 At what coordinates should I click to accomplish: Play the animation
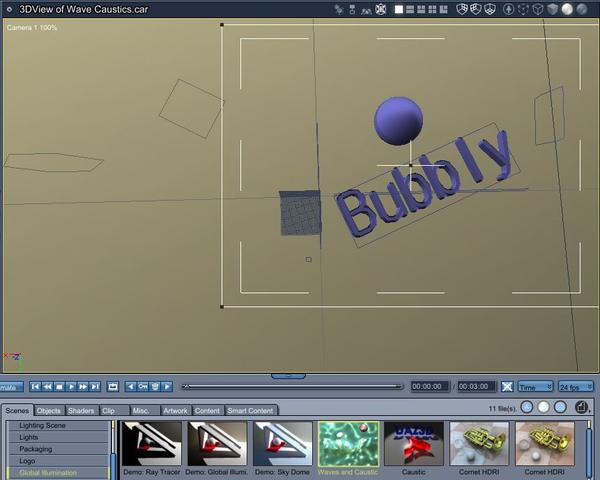tap(71, 387)
